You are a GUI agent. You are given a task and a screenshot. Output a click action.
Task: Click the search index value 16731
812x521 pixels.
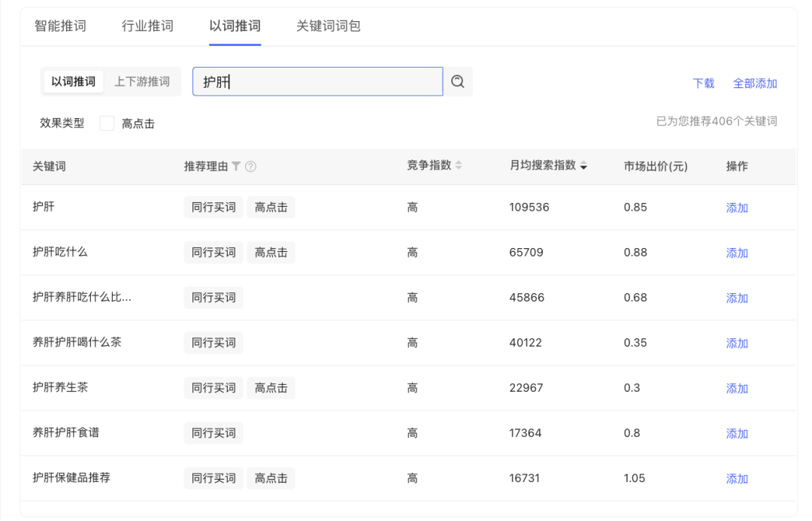click(525, 478)
